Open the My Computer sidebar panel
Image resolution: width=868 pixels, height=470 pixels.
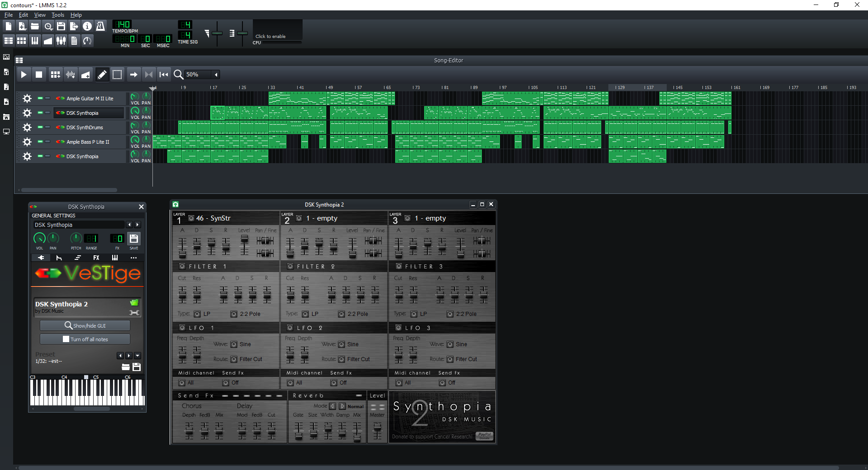point(6,132)
